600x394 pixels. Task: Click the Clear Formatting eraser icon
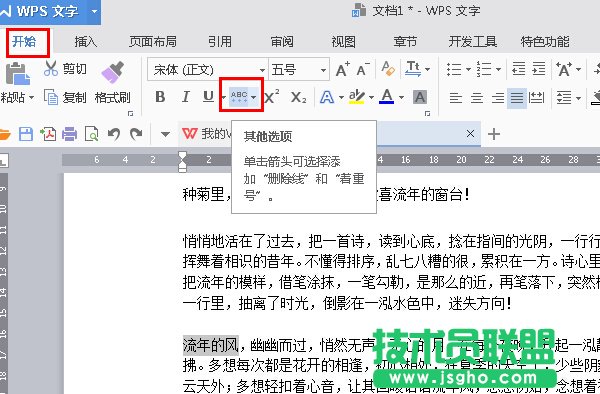(x=388, y=69)
